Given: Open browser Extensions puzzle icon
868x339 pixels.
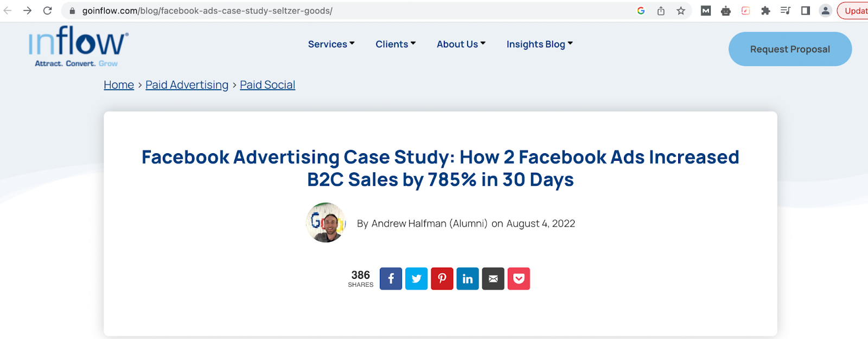Looking at the screenshot, I should click(x=765, y=11).
